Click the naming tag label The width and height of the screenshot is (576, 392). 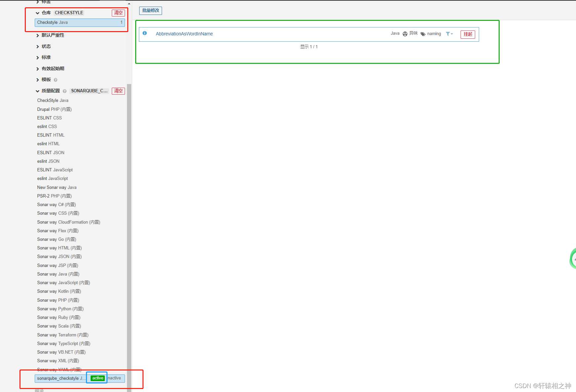point(434,34)
